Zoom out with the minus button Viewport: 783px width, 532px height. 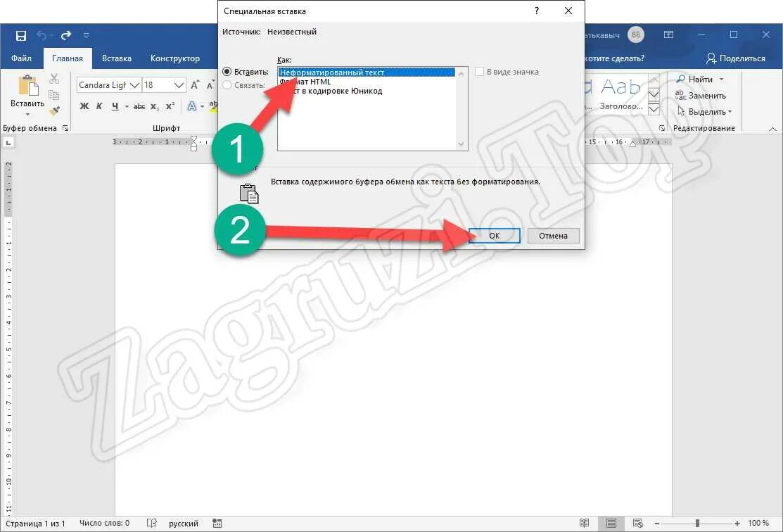pos(657,524)
